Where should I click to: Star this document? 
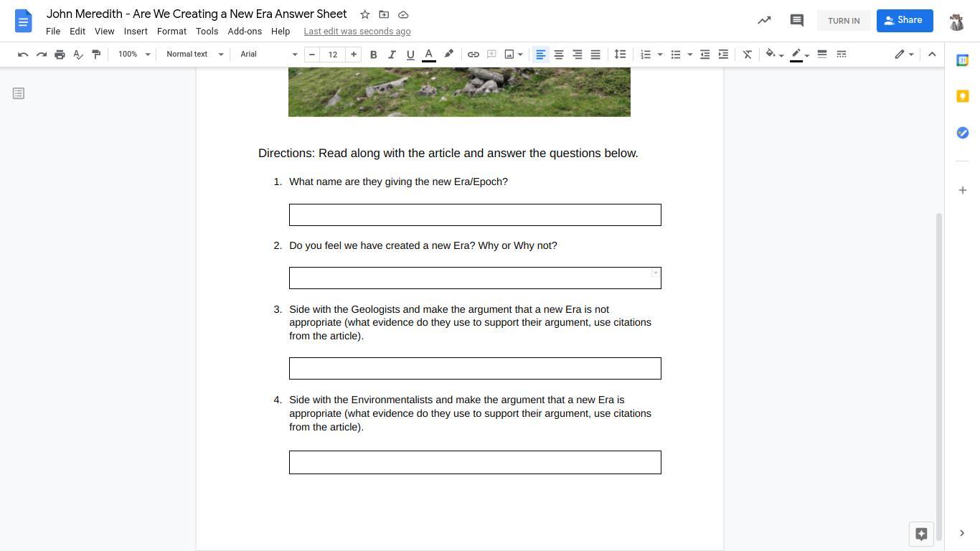click(x=364, y=14)
